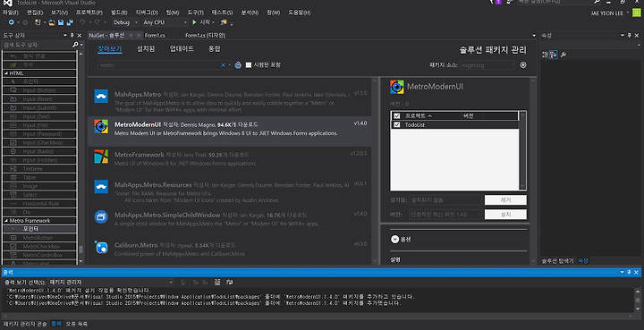Click the Save All icon
The width and height of the screenshot is (644, 330).
[x=70, y=22]
